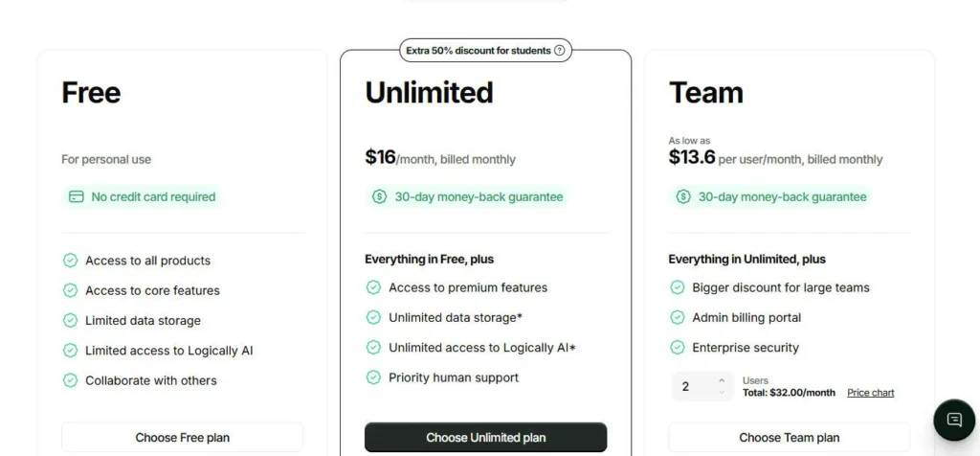Viewport: 980px width, 456px height.
Task: Click checkmark beside Enterprise security
Action: coord(678,348)
